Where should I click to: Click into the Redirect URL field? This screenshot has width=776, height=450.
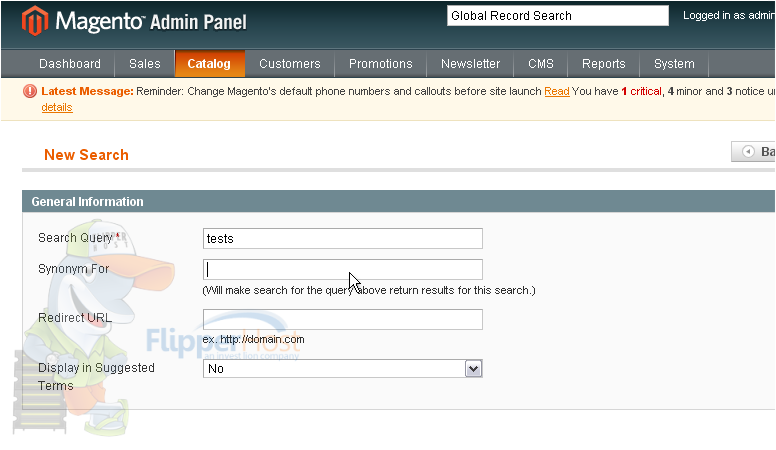click(342, 320)
